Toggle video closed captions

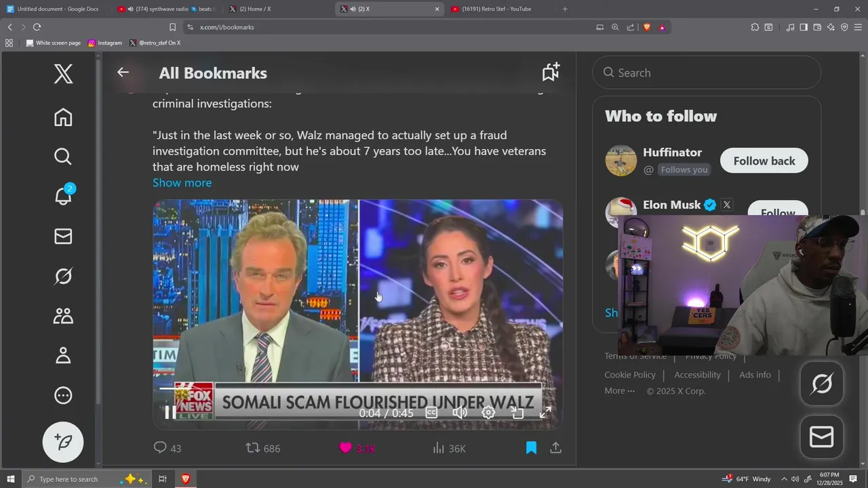431,412
